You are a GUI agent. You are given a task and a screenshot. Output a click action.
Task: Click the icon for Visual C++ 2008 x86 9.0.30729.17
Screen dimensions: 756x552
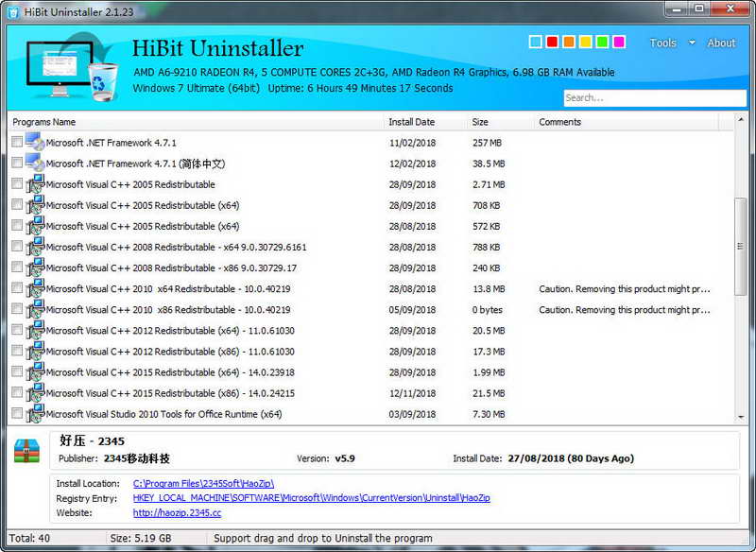[x=35, y=267]
